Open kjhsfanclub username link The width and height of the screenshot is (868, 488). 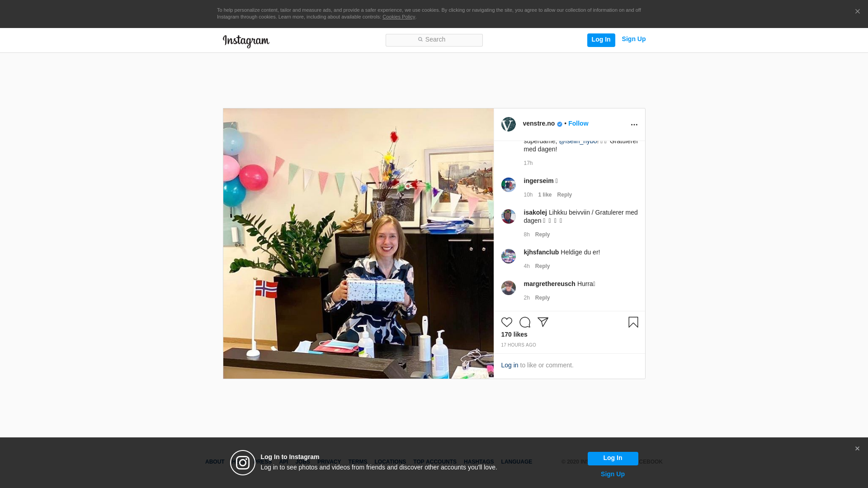point(541,252)
